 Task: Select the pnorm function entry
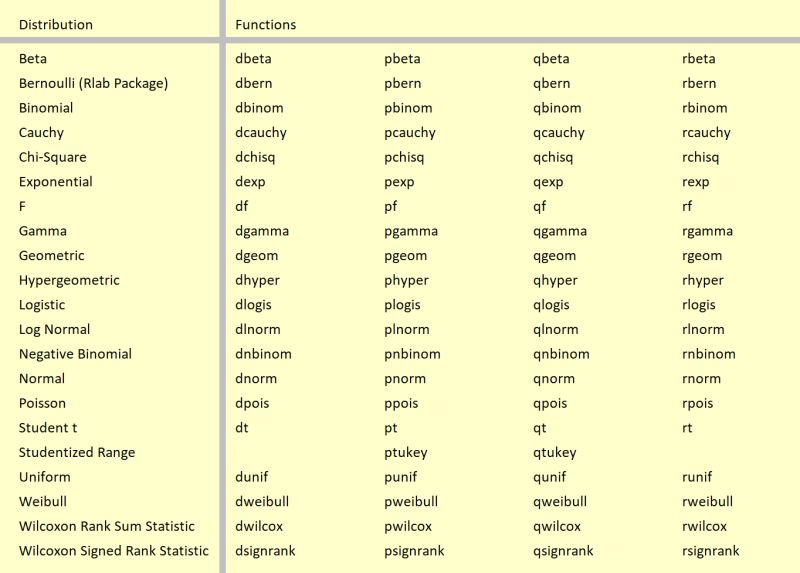point(405,379)
